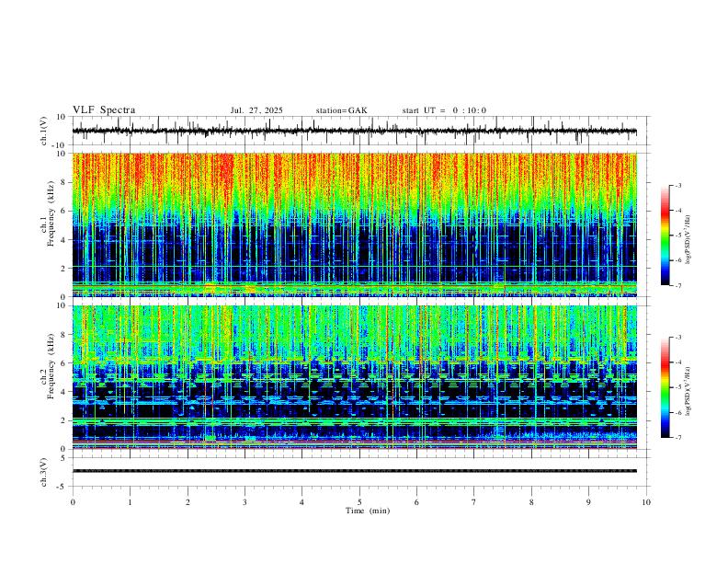The width and height of the screenshot is (728, 563).
Task: Click time axis tick label "2"
Action: (188, 502)
